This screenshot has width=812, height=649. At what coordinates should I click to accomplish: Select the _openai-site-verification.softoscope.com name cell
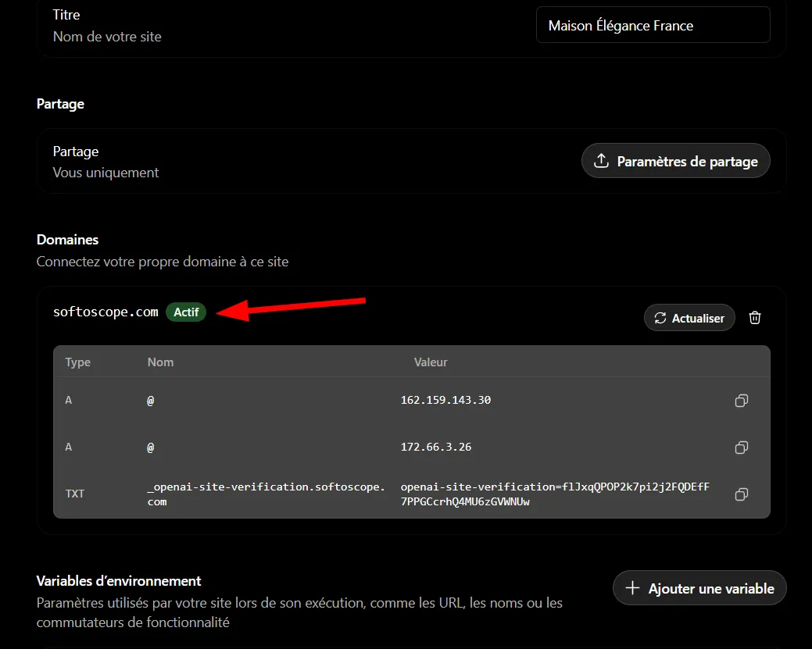[266, 494]
